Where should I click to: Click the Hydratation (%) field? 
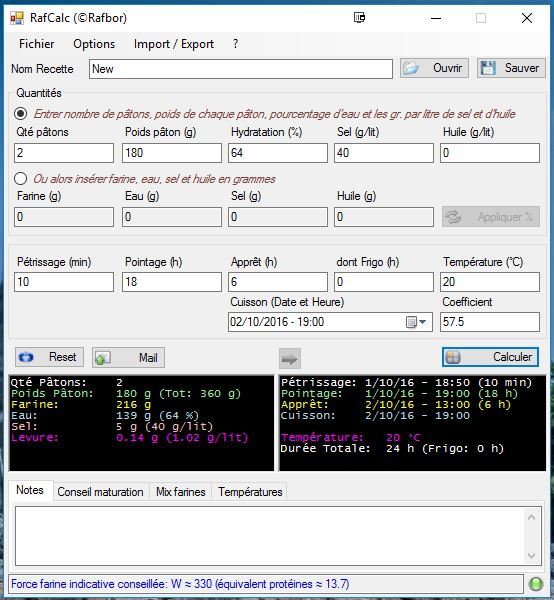tap(278, 153)
